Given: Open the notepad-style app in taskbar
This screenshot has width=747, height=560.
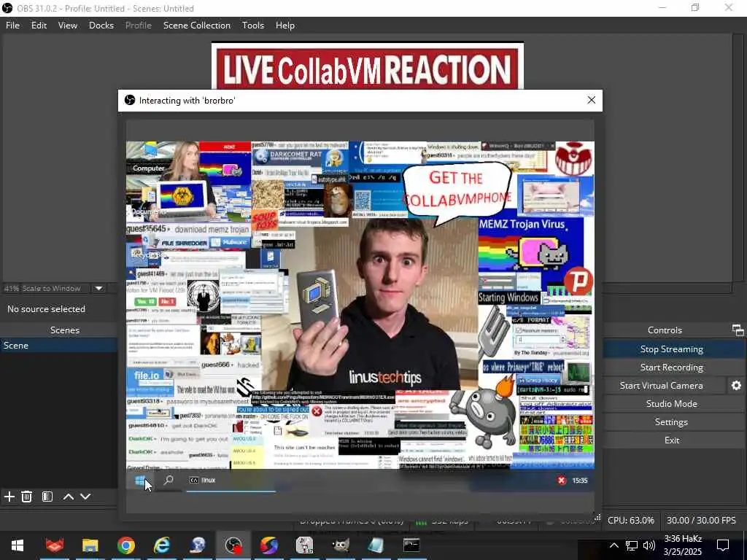Looking at the screenshot, I should point(376,545).
